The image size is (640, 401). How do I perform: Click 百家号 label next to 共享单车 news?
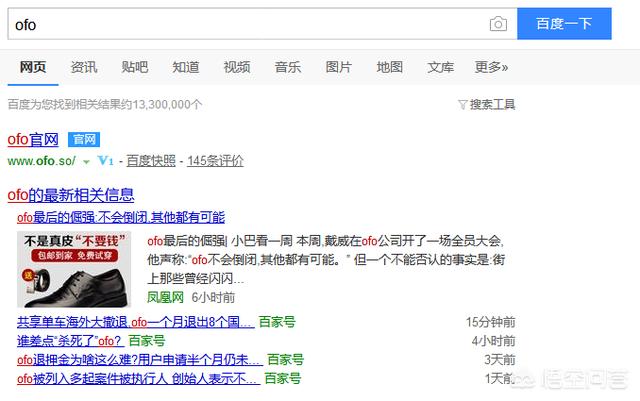(x=277, y=322)
